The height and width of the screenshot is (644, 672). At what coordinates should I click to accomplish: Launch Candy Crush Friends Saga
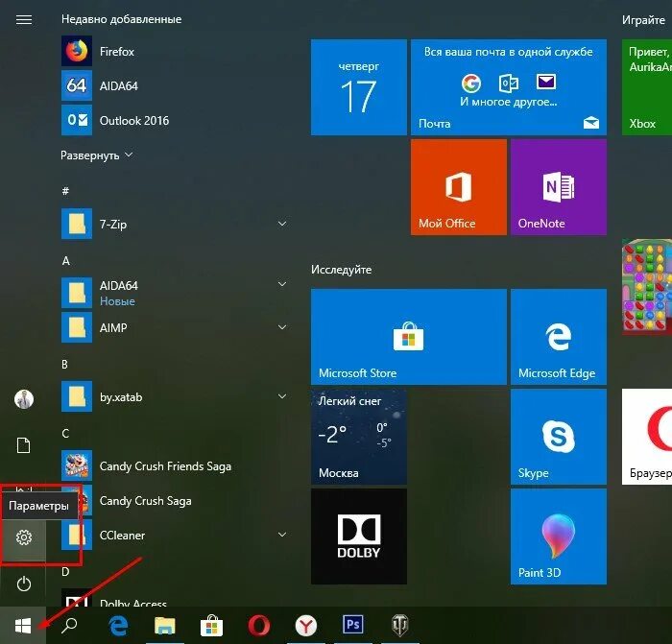coord(174,465)
